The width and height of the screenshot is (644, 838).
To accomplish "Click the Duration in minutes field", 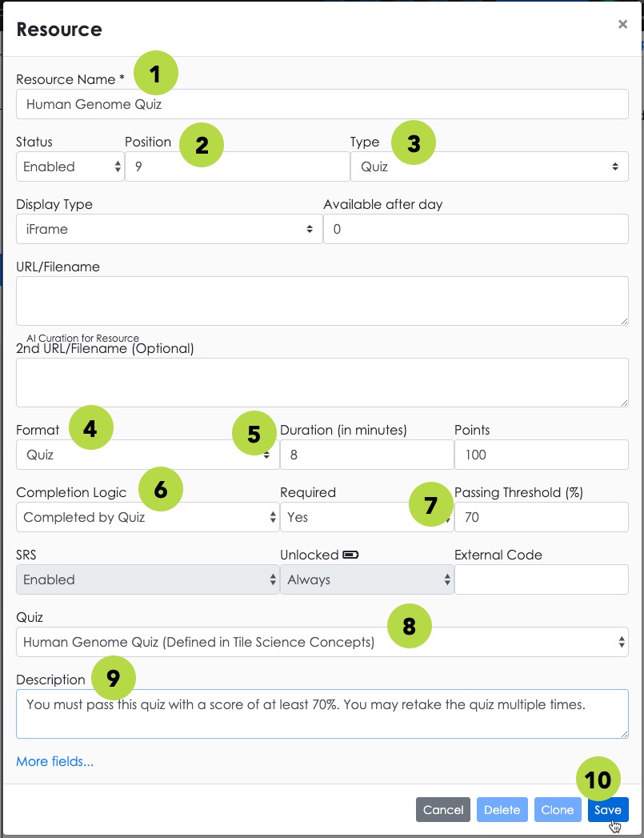I will pyautogui.click(x=367, y=455).
